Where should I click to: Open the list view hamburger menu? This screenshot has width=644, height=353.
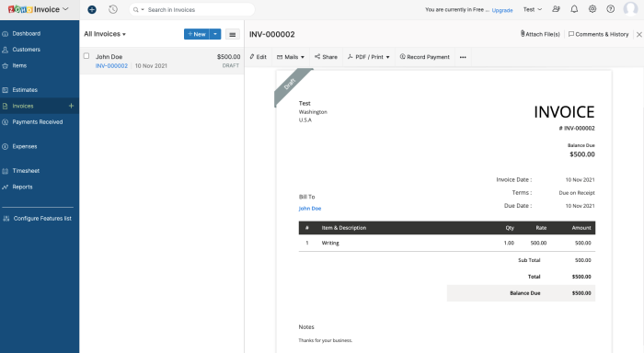(233, 35)
